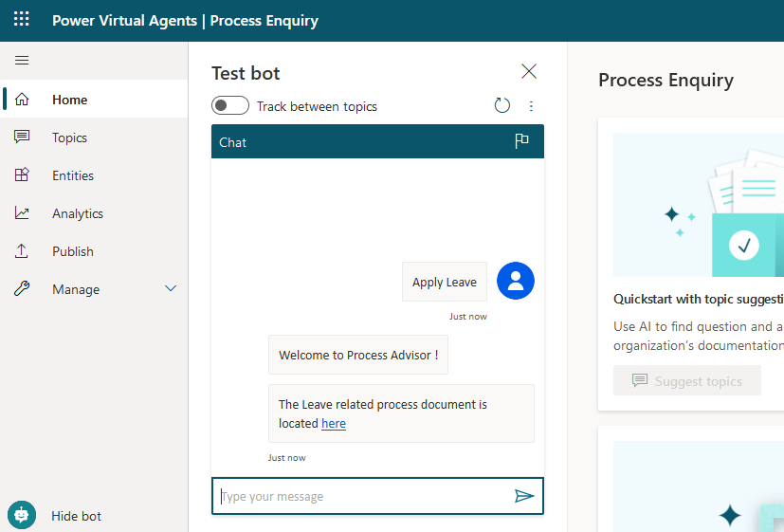Click the Apply Leave message bubble
Screen dimensions: 784x532
445,282
